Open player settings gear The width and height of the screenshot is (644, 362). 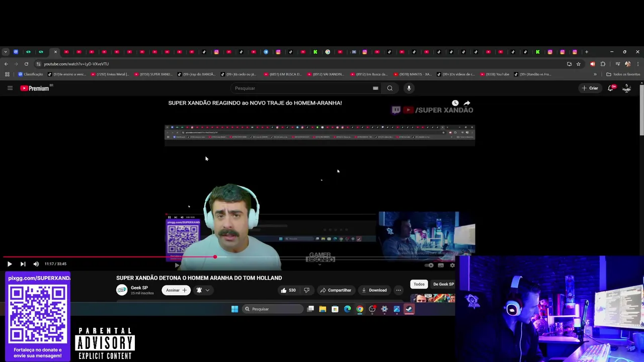[x=452, y=265]
